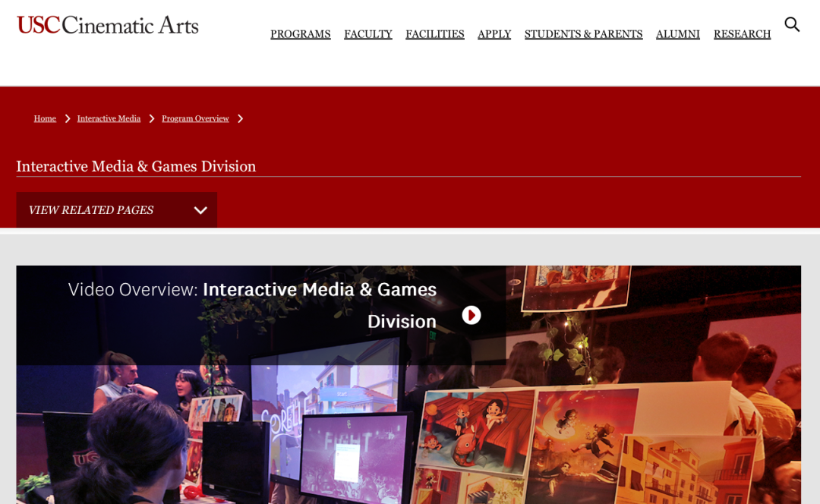Select Facilities in the top navigation
The height and width of the screenshot is (504, 820).
[434, 34]
